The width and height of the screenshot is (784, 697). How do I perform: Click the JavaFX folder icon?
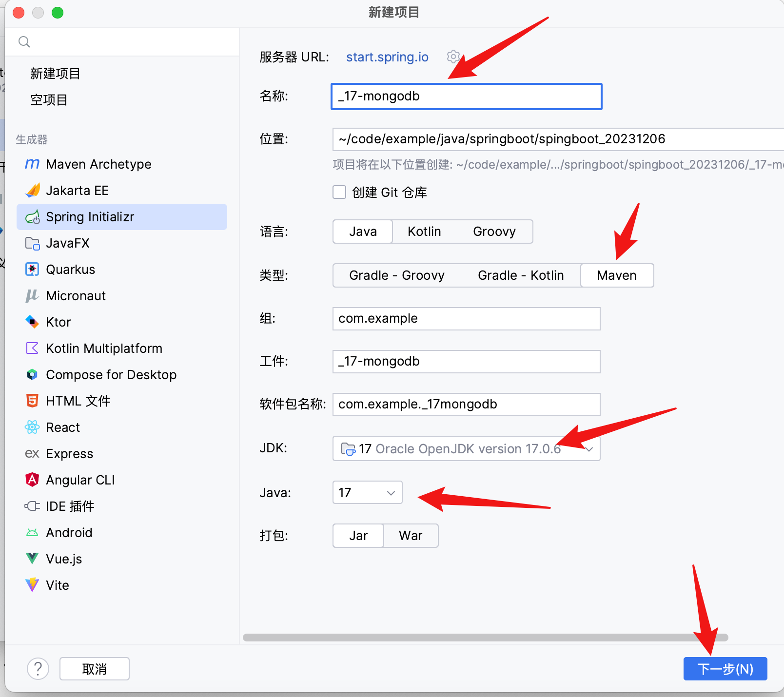tap(32, 243)
